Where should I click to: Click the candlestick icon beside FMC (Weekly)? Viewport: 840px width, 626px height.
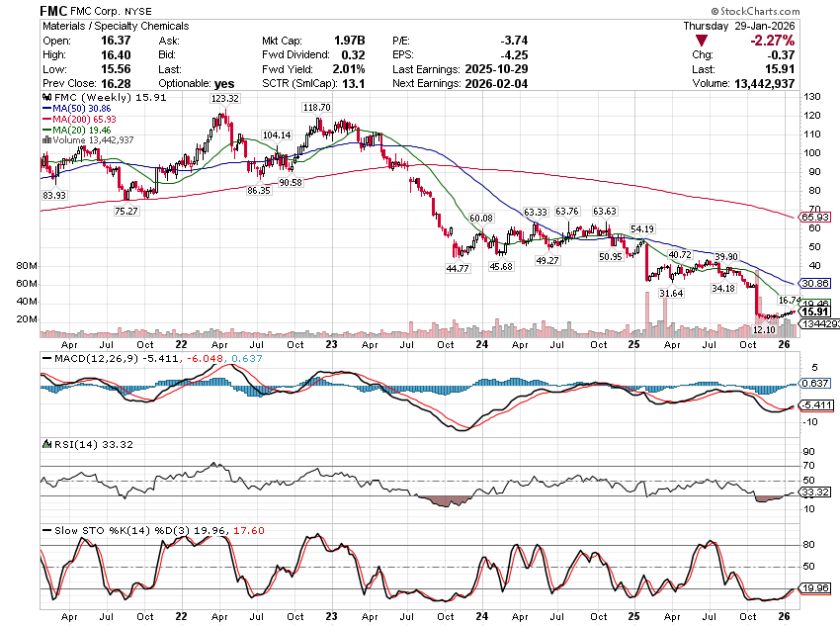(x=46, y=99)
